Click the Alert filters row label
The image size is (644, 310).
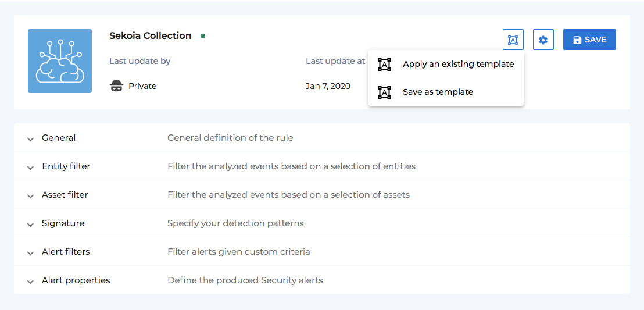(x=66, y=252)
